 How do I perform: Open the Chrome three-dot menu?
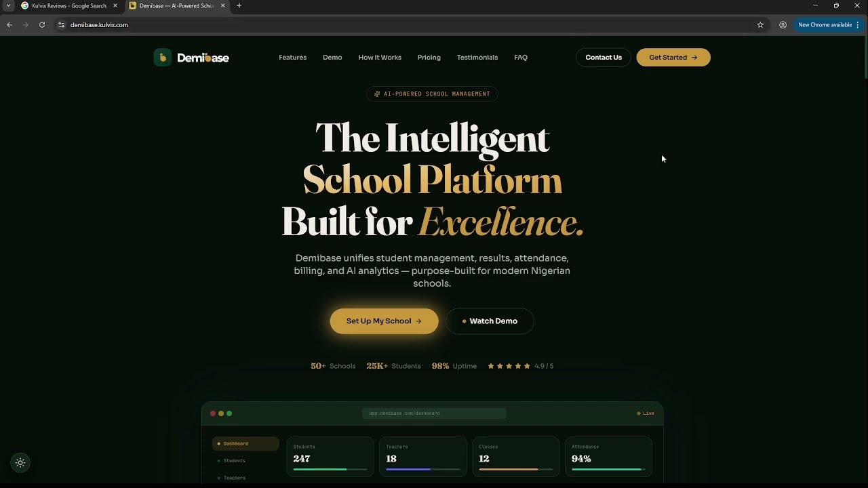(858, 25)
